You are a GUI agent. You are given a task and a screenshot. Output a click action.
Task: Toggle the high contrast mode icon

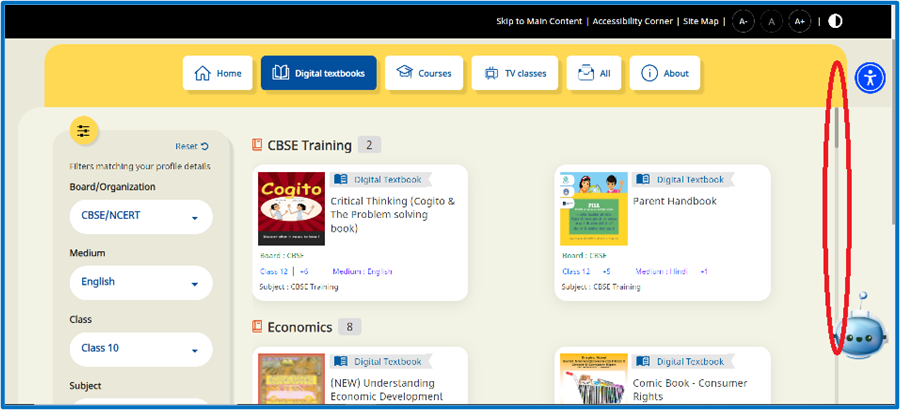click(836, 21)
